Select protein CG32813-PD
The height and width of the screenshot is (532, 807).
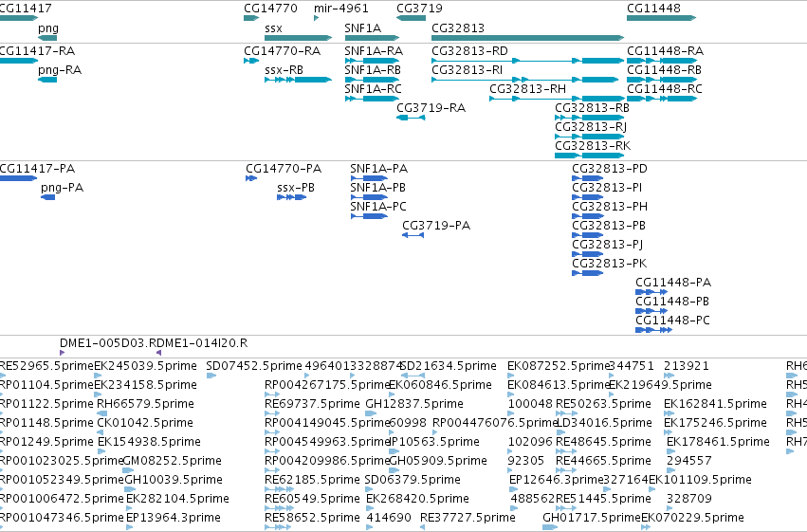click(587, 178)
